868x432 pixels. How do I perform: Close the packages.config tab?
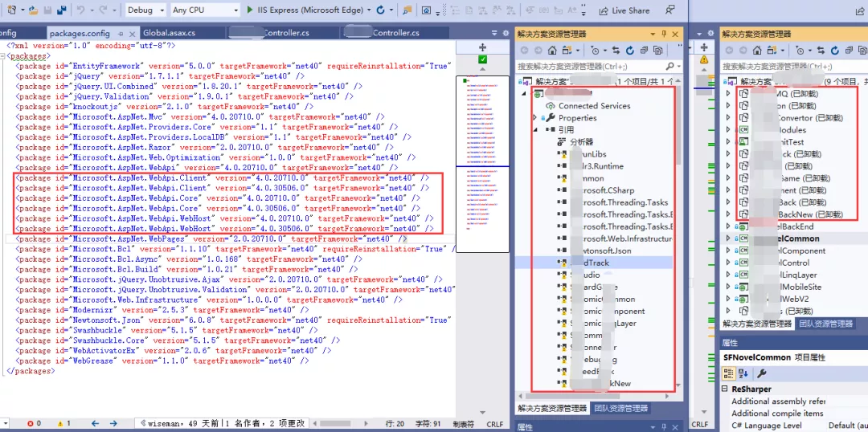click(132, 33)
